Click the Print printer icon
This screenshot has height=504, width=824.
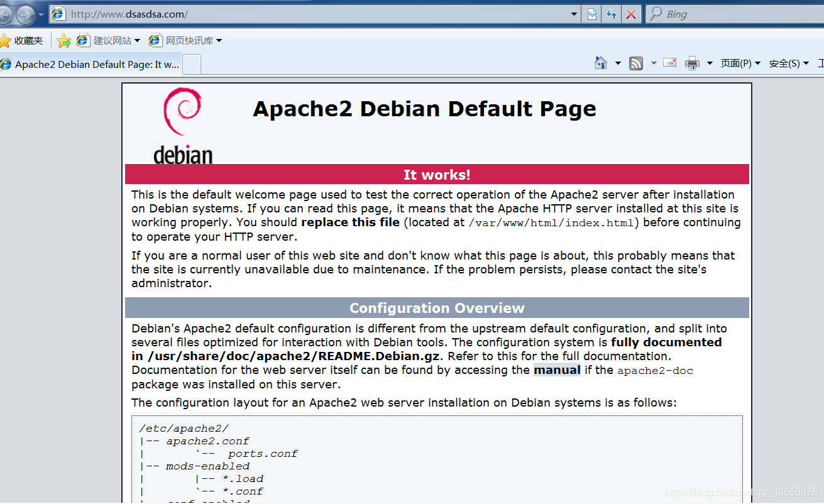click(692, 63)
